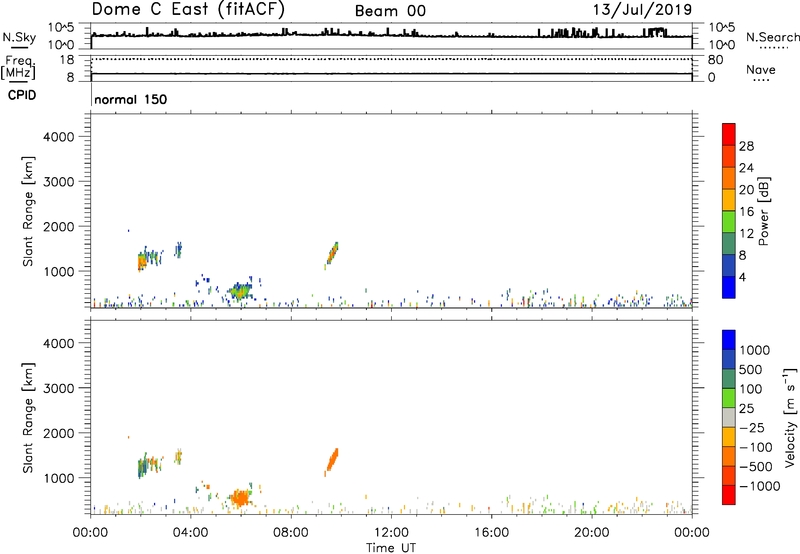Click the "CPID" label
This screenshot has width=800, height=554.
[22, 95]
